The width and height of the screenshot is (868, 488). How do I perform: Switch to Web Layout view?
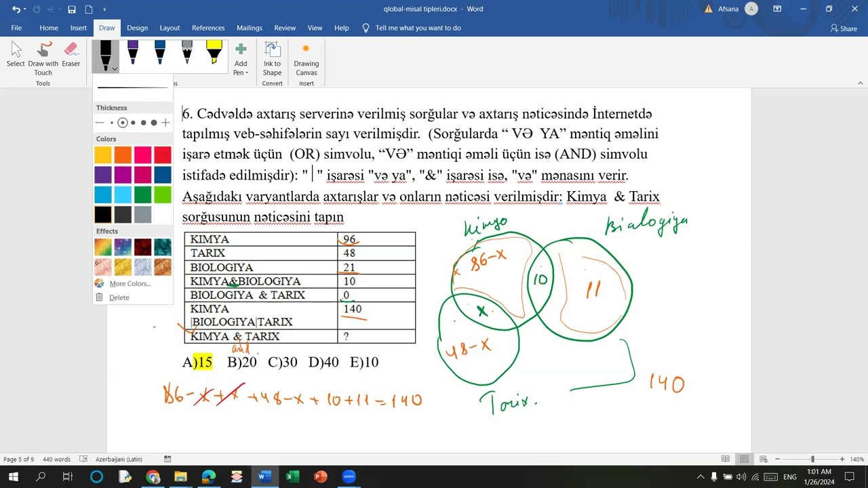(764, 460)
